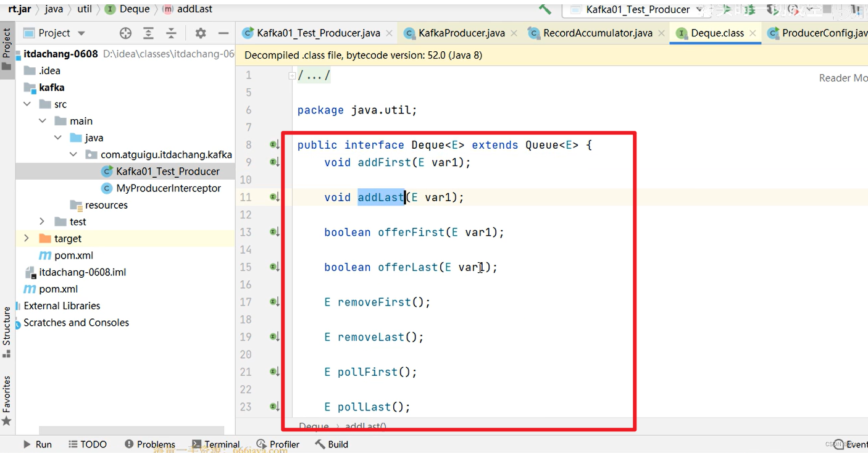Click gutter marker beside removeFirst line 17
The image size is (868, 453).
[x=275, y=302]
